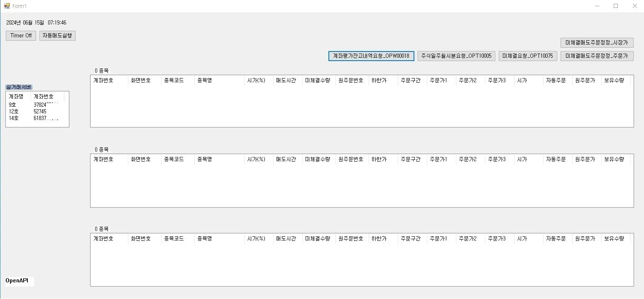Screen dimensions: 644x299
Task: Click 화면번호 header in the middle table
Action: 144,159
